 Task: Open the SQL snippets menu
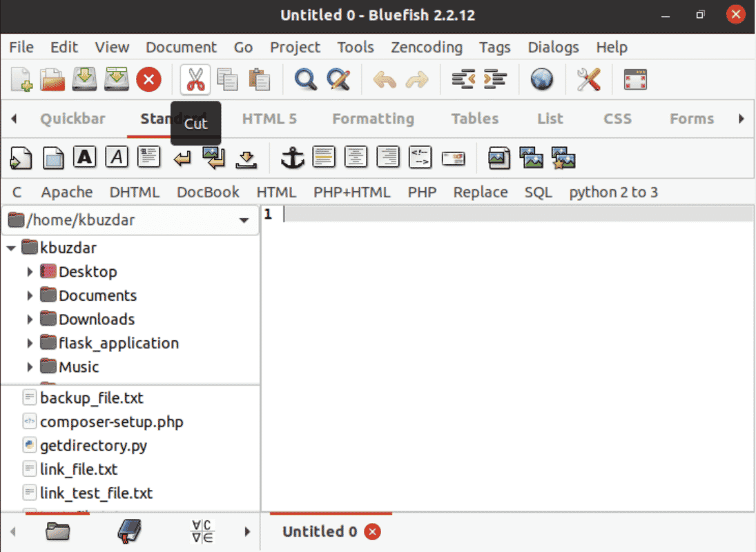tap(538, 193)
